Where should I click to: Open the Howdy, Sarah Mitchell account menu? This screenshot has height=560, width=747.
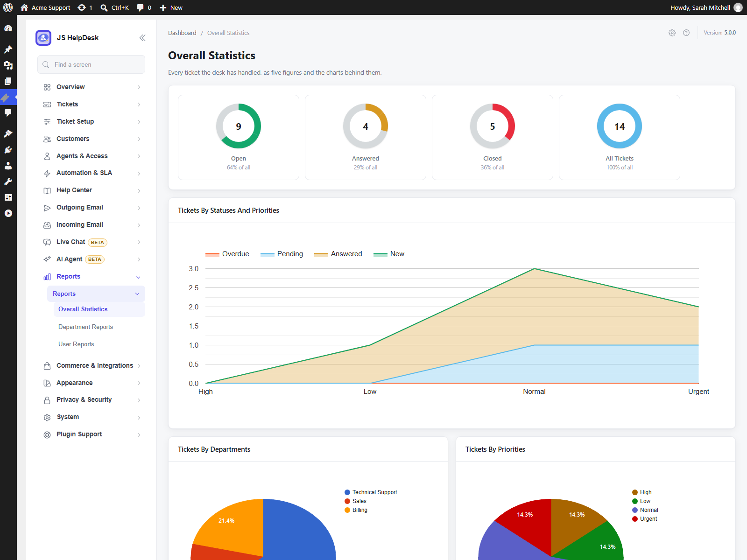click(x=706, y=7)
